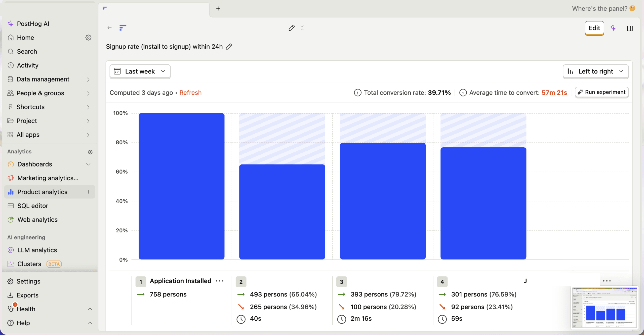Click the Refresh link
The image size is (644, 335).
click(x=190, y=93)
